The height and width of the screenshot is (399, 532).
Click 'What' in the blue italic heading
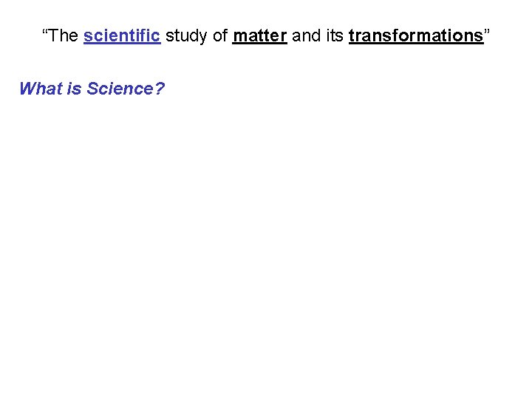(x=41, y=89)
